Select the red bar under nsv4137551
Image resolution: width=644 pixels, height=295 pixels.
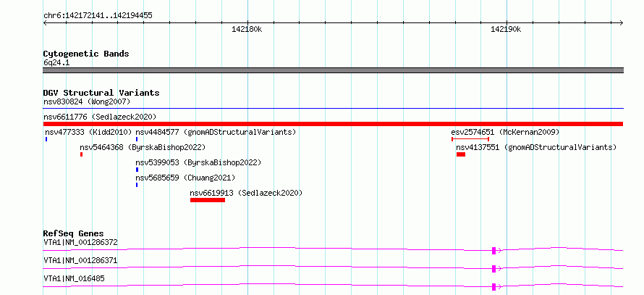click(461, 154)
